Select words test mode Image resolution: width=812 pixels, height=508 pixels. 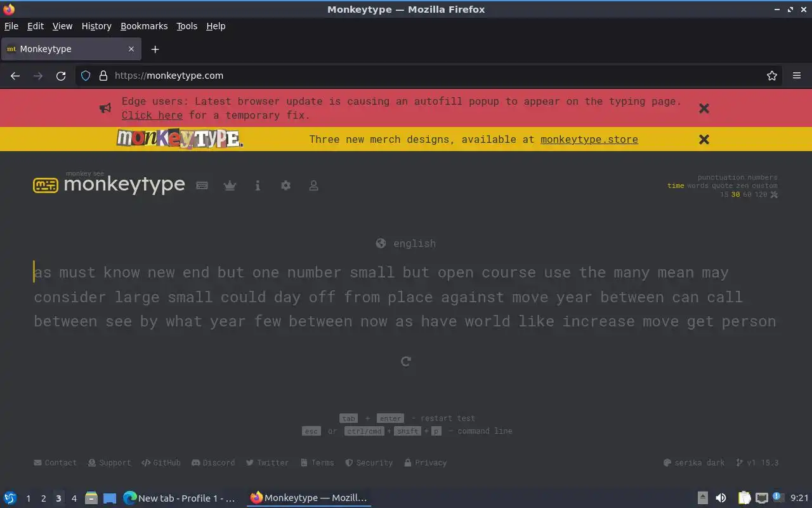point(698,186)
